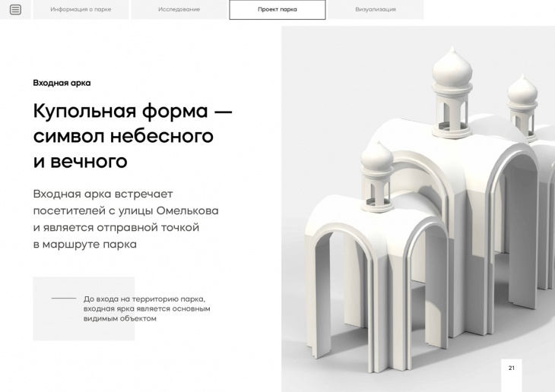Click the page number 21 box

[512, 368]
